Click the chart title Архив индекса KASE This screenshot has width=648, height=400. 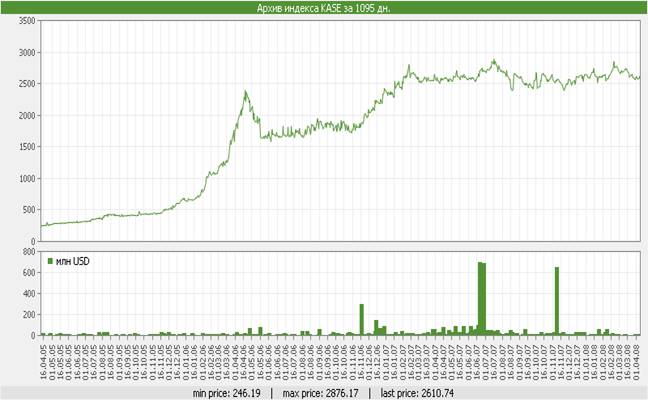point(324,8)
